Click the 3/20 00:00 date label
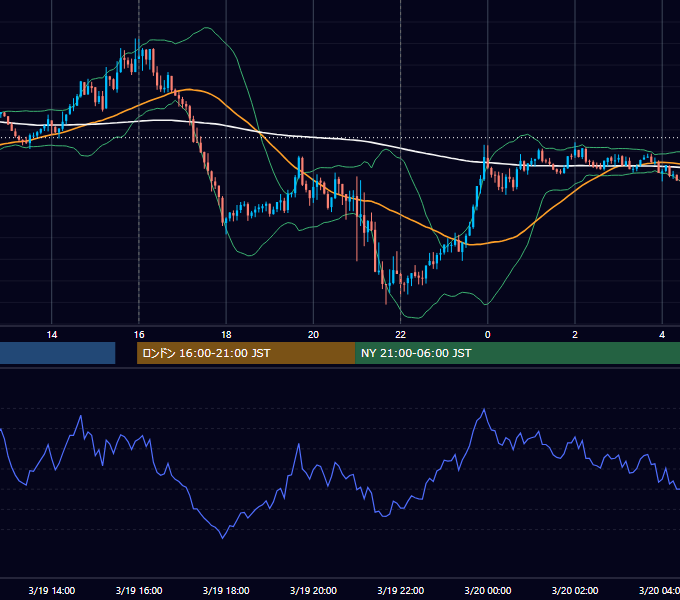Screen dimensions: 680x600 click(x=487, y=590)
